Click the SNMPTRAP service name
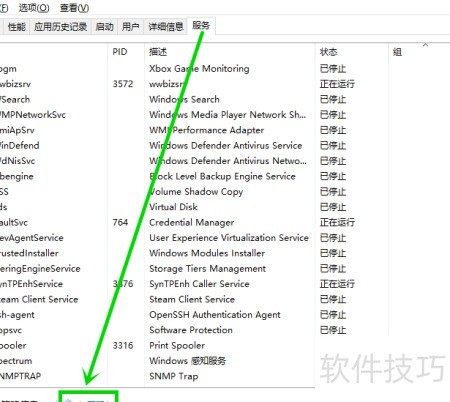Viewport: 450px width, 402px height. [20, 376]
